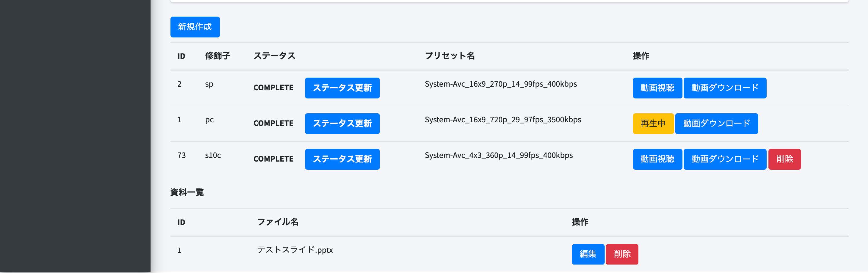Image resolution: width=868 pixels, height=273 pixels.
Task: Click the プリセット名 column header
Action: point(450,56)
